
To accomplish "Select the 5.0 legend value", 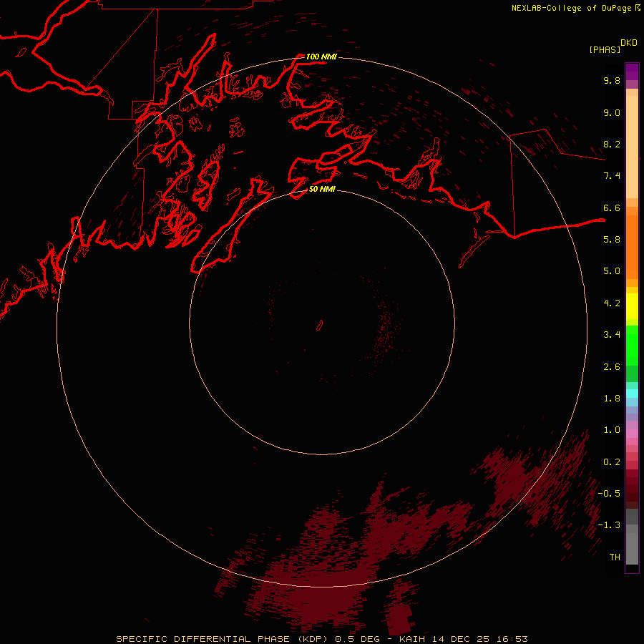I will (x=612, y=271).
